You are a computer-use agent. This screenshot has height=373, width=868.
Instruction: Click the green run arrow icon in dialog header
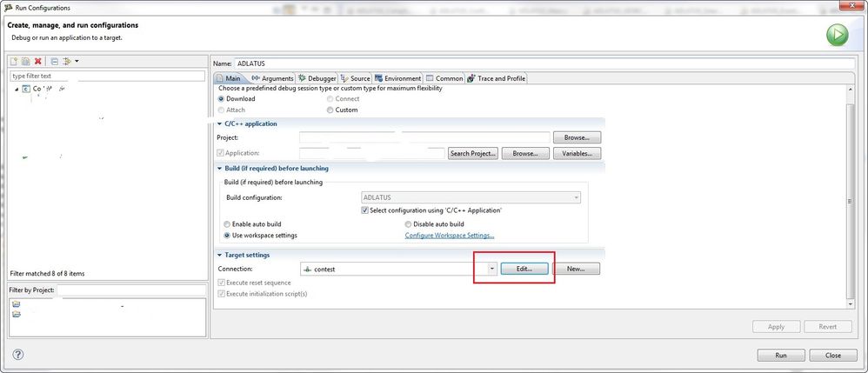(x=837, y=36)
